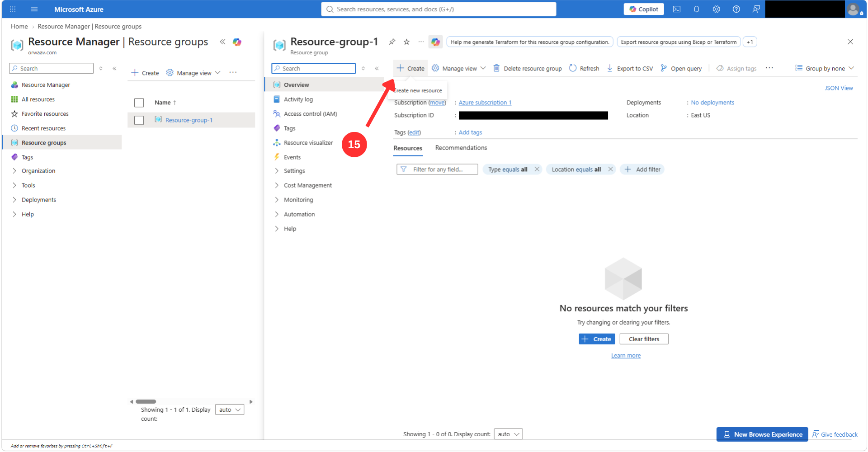Switch to the Recommendations tab

point(461,148)
